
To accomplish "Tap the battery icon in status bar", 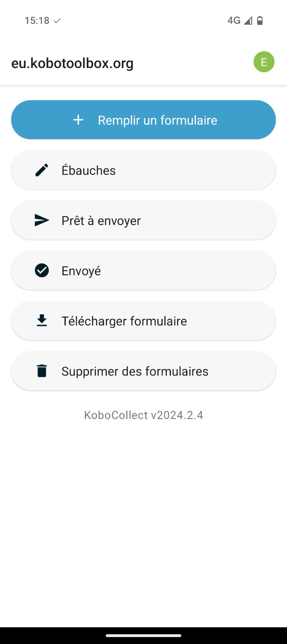I will point(260,21).
